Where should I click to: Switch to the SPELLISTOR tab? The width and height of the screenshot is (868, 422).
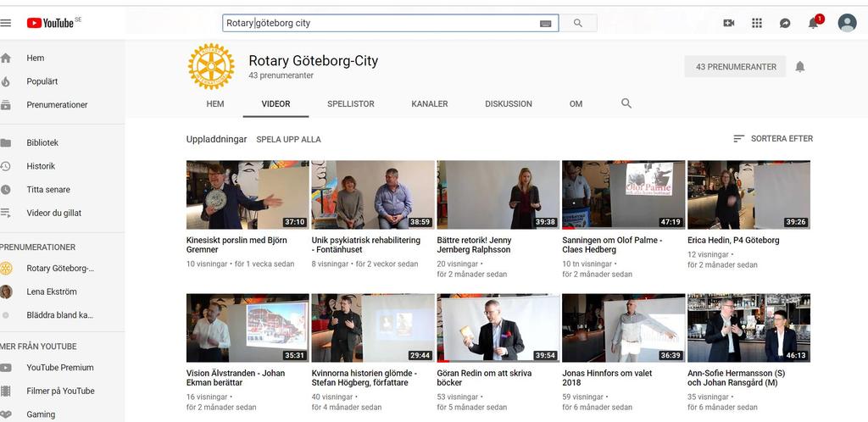click(x=350, y=104)
